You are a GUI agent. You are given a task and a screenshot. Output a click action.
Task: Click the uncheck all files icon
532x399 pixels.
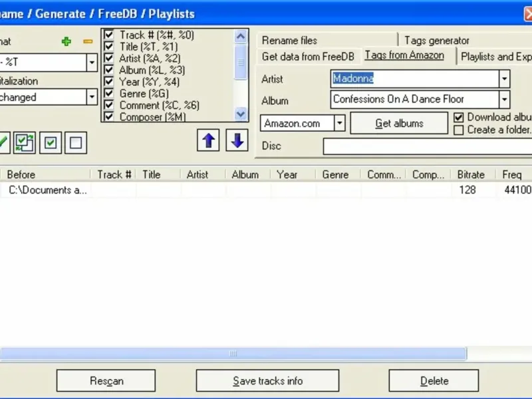76,142
